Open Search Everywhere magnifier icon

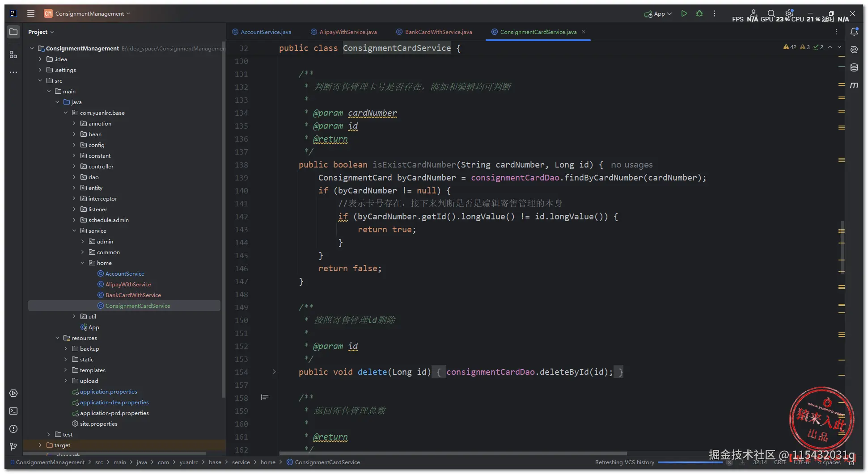[771, 13]
